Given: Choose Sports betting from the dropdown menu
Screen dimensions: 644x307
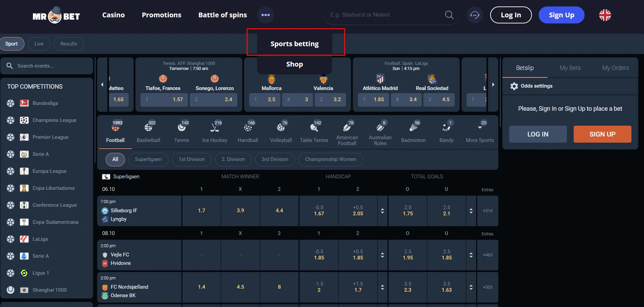Looking at the screenshot, I should 294,44.
